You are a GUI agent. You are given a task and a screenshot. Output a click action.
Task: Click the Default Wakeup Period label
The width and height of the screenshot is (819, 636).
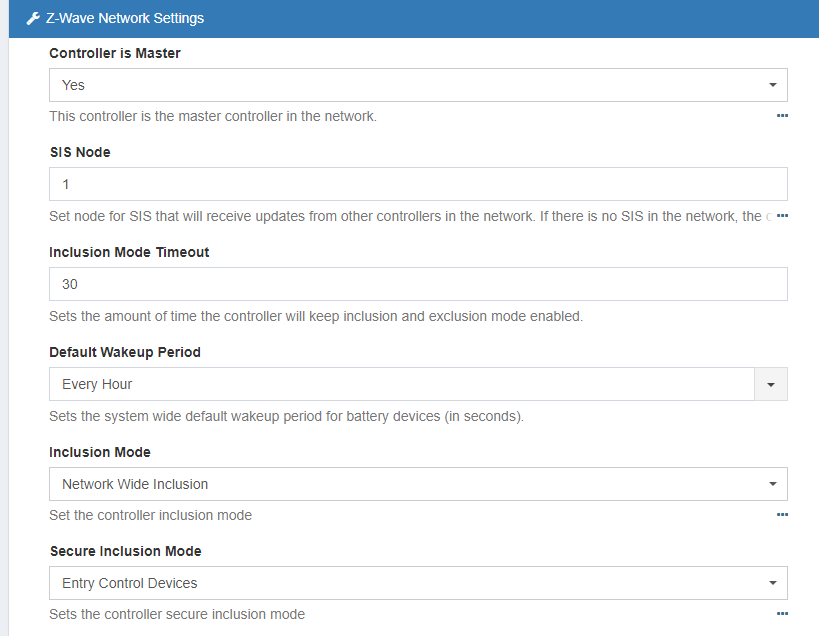pyautogui.click(x=125, y=352)
